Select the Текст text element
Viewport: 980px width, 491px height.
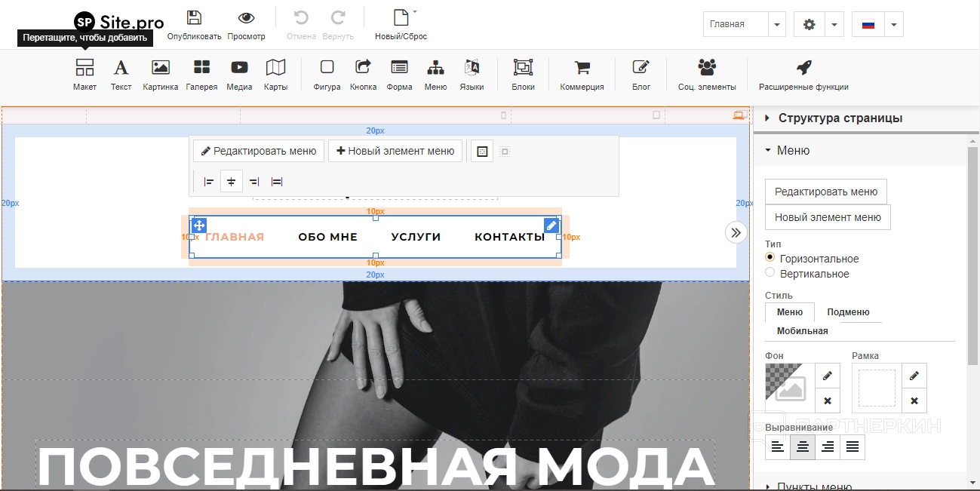click(121, 75)
